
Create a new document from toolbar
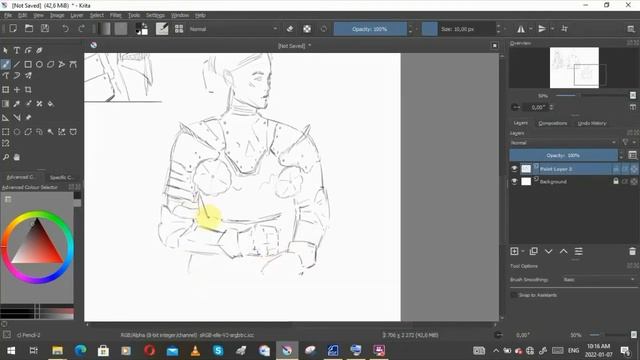[x=13, y=29]
